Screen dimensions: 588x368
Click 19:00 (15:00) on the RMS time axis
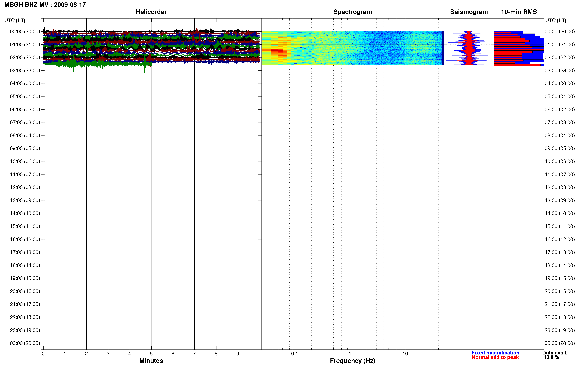pos(560,278)
